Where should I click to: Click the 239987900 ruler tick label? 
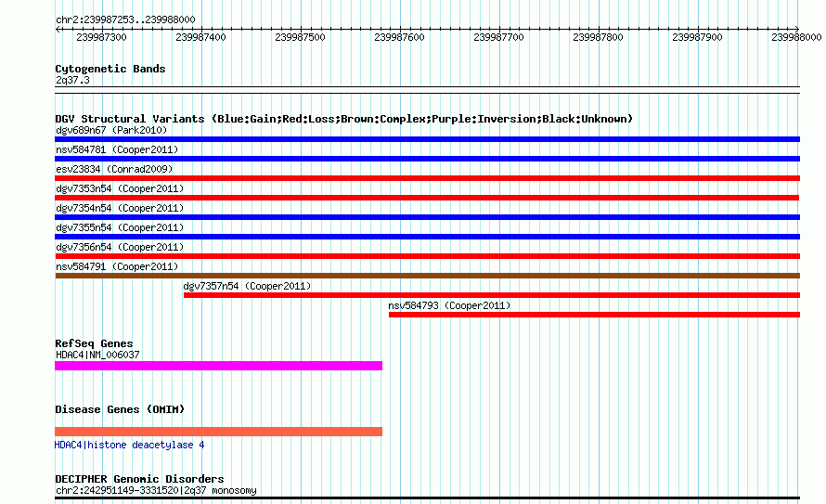click(697, 37)
